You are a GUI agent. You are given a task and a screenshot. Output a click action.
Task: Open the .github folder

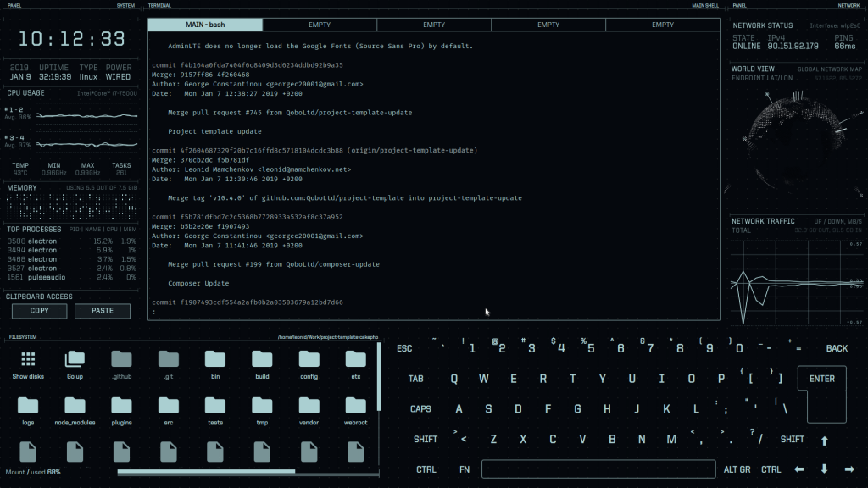click(121, 364)
